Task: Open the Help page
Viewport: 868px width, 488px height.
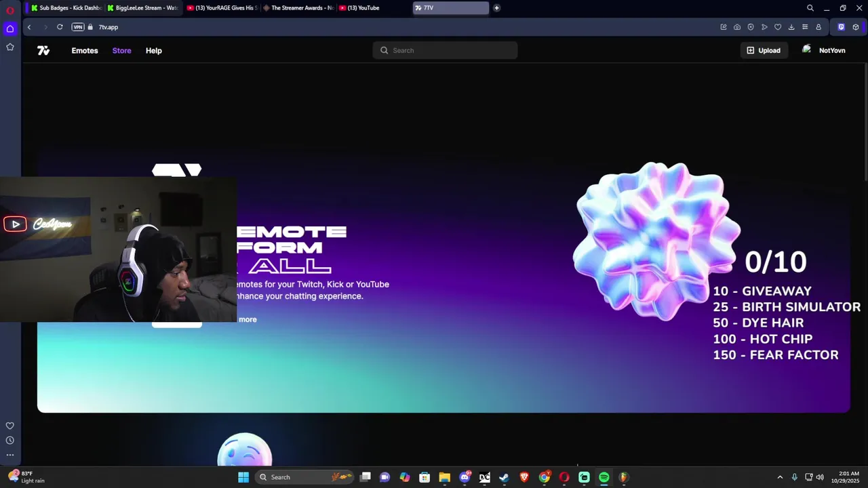Action: (154, 50)
